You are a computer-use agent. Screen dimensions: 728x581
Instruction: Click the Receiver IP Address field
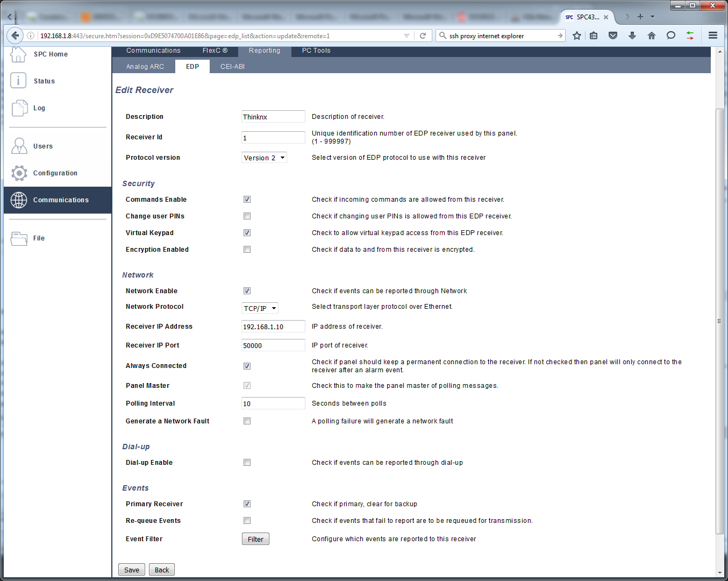273,327
